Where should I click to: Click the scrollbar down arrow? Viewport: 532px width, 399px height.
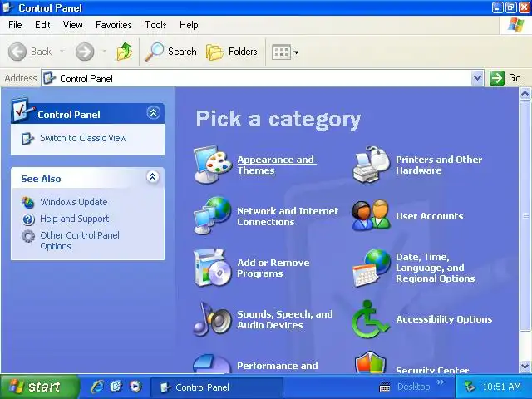pos(525,367)
